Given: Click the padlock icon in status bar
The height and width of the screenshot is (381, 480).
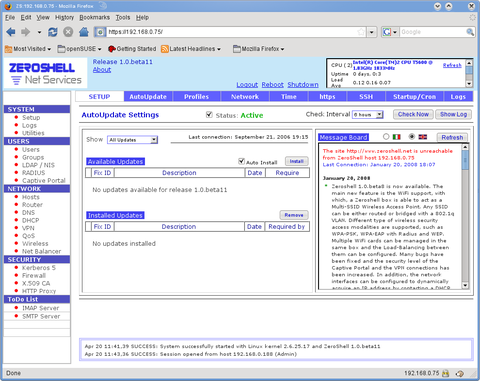Looking at the screenshot, I should click(x=446, y=373).
